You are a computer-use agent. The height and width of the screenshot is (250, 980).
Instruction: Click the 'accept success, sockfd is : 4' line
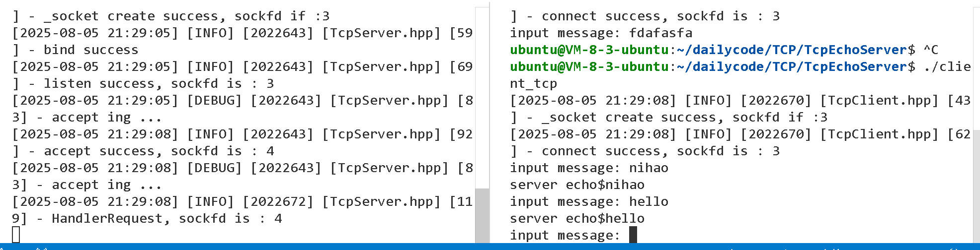click(143, 151)
